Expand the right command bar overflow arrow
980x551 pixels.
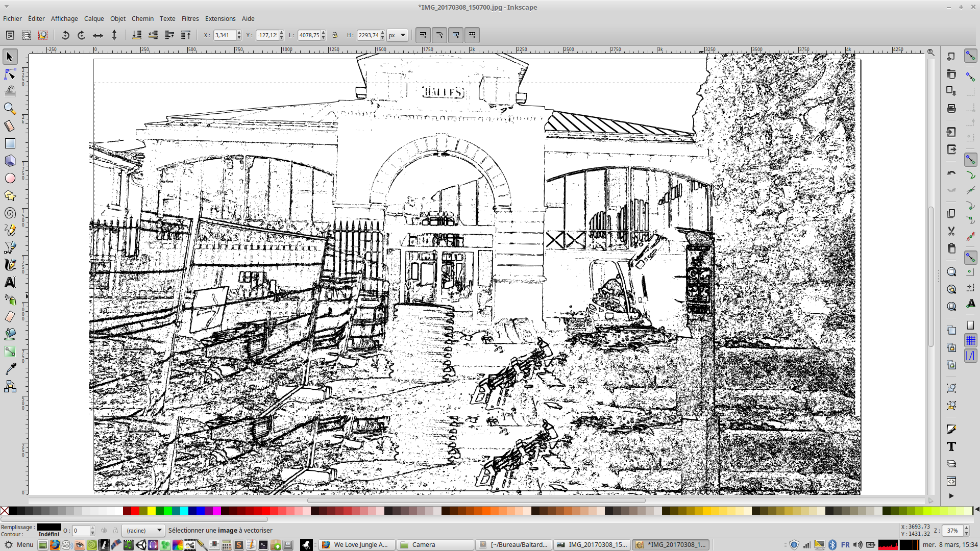pyautogui.click(x=951, y=496)
